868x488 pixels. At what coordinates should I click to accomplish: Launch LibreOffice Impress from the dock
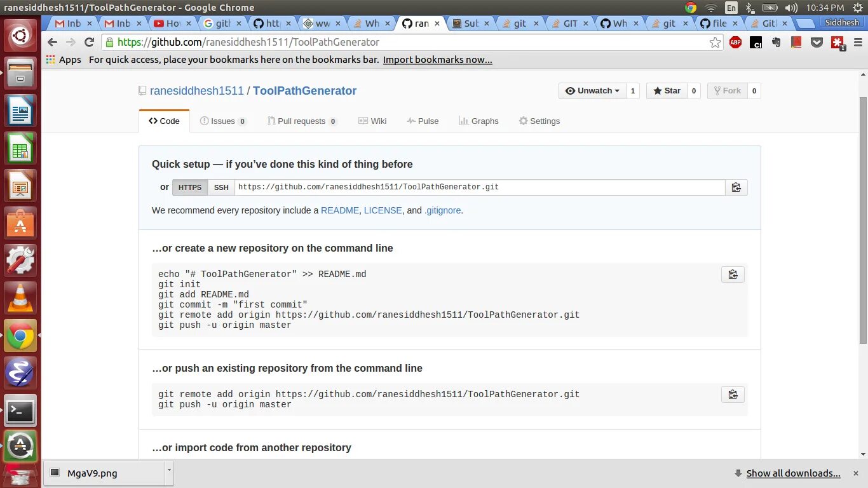(x=20, y=186)
